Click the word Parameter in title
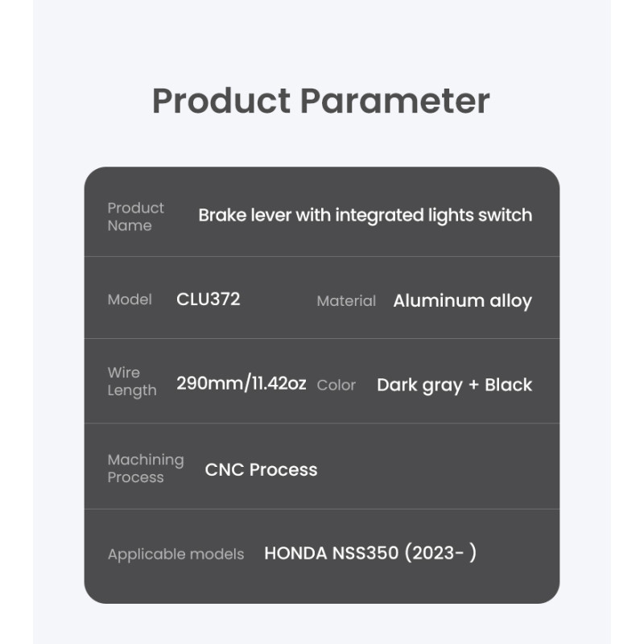The width and height of the screenshot is (644, 644). pyautogui.click(x=395, y=101)
